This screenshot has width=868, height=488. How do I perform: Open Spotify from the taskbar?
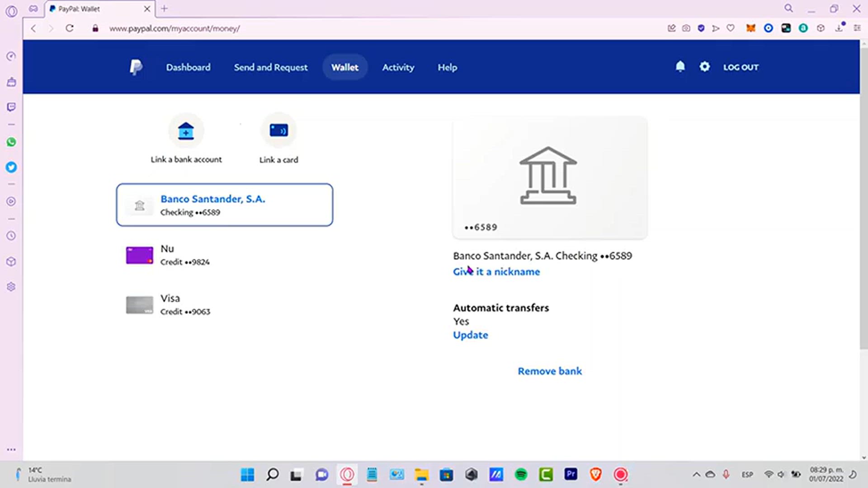tap(521, 474)
